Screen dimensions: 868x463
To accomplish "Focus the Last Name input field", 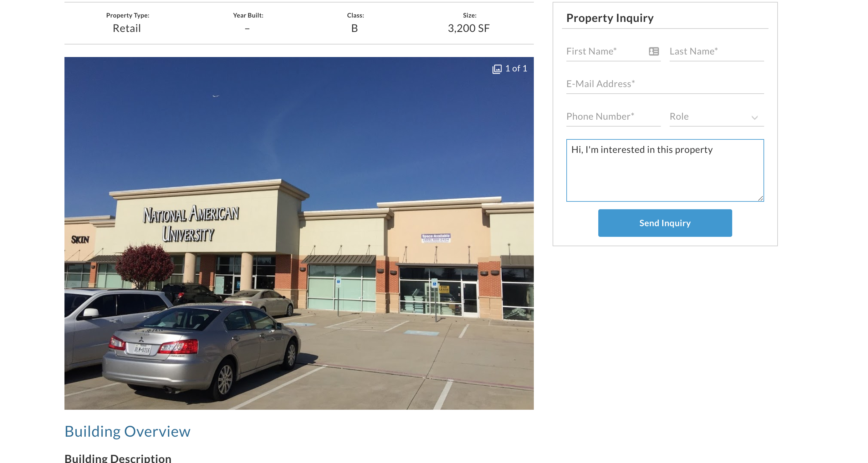I will (716, 52).
